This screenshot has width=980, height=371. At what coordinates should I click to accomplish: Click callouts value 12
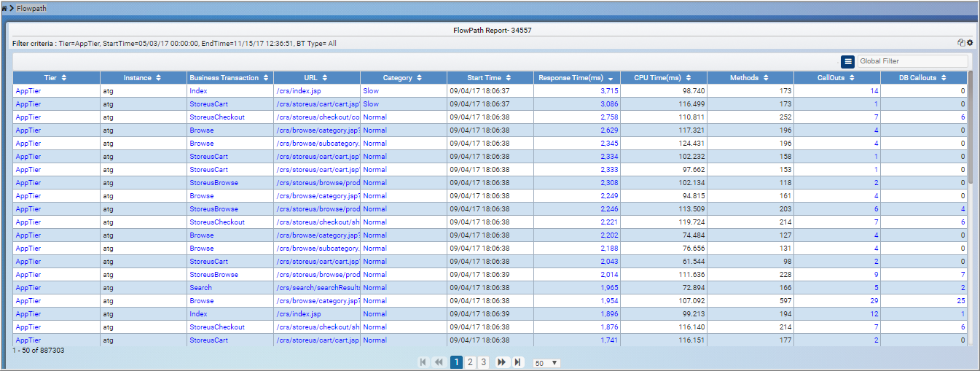coord(874,314)
